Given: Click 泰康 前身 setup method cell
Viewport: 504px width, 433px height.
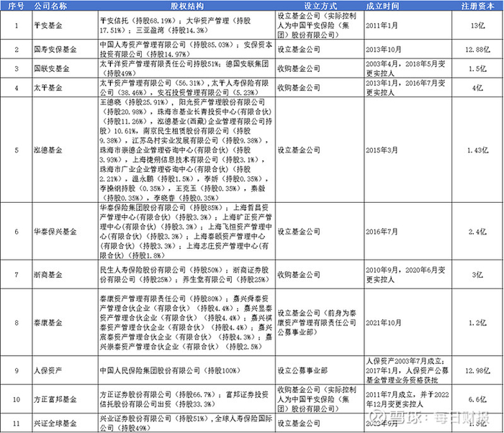Looking at the screenshot, I should [x=320, y=322].
